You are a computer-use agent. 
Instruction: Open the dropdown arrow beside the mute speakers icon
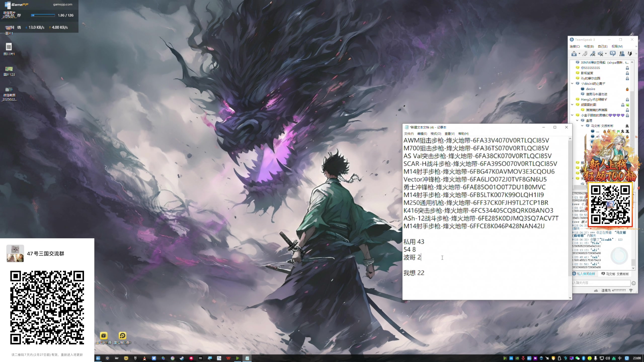pyautogui.click(x=606, y=54)
